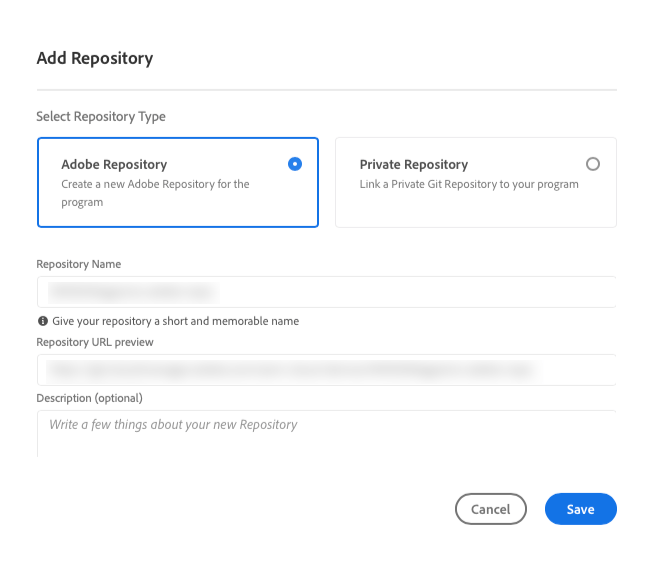The height and width of the screenshot is (563, 654).
Task: Select the Adobe Repository radio button
Action: 295,164
